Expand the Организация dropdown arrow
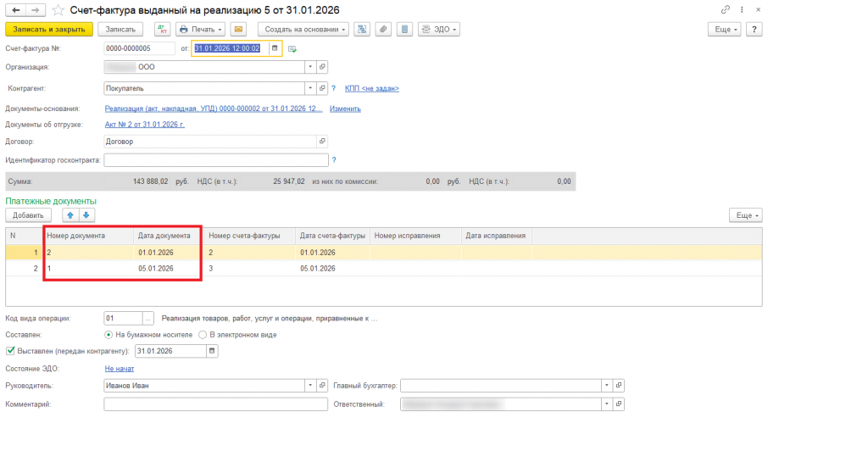 (x=310, y=67)
